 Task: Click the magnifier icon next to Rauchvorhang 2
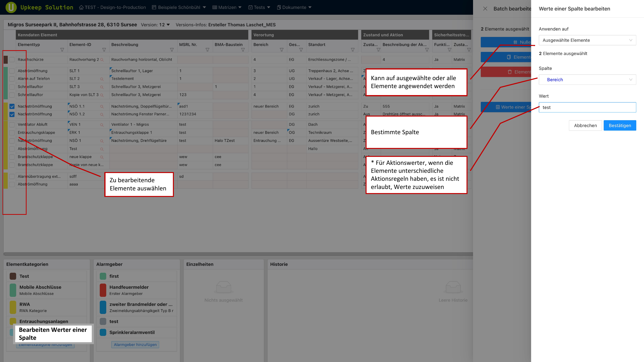coord(102,60)
